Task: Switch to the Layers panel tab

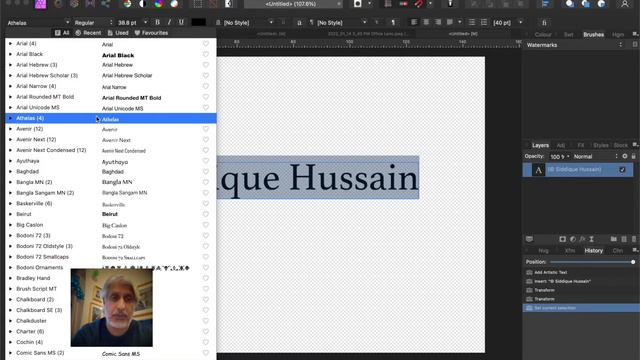Action: point(540,145)
